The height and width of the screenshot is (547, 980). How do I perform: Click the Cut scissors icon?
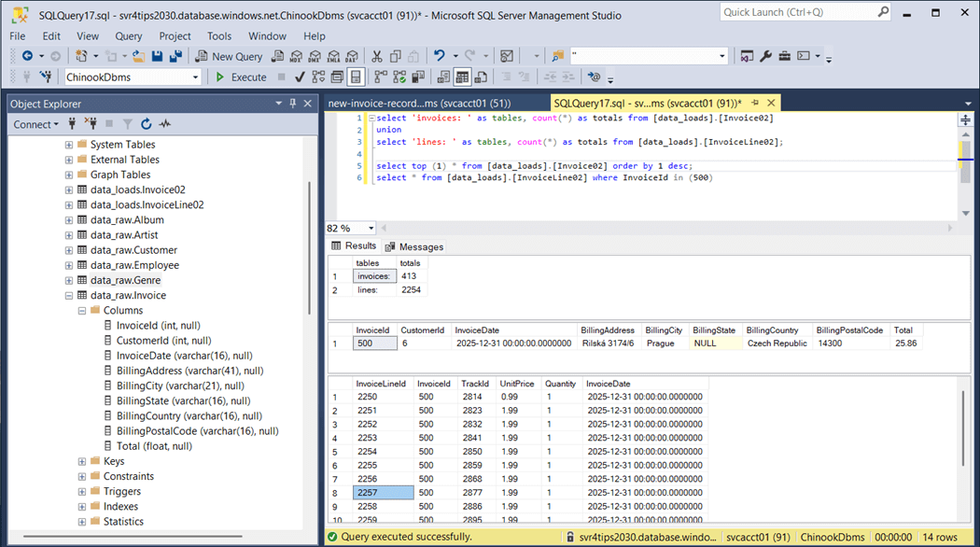377,56
